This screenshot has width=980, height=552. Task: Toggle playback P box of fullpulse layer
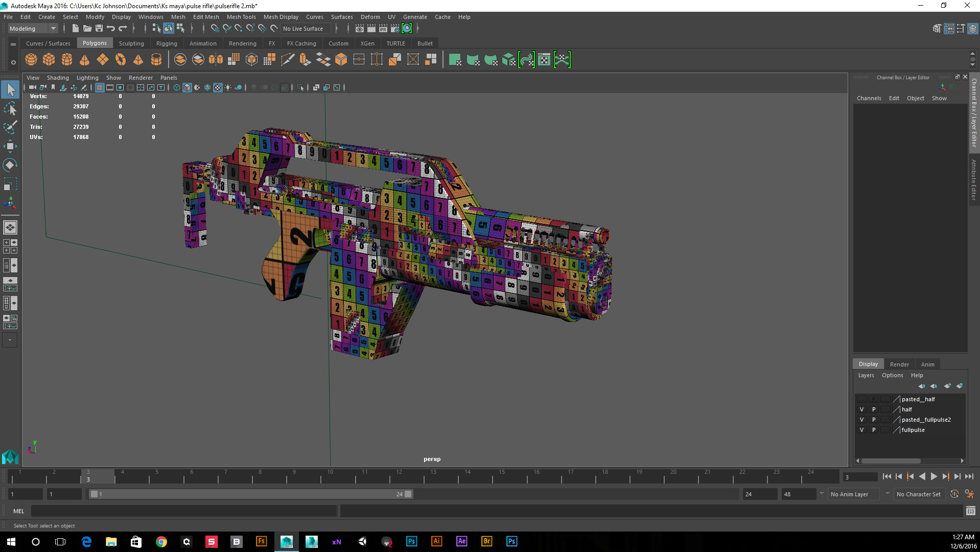pyautogui.click(x=874, y=430)
